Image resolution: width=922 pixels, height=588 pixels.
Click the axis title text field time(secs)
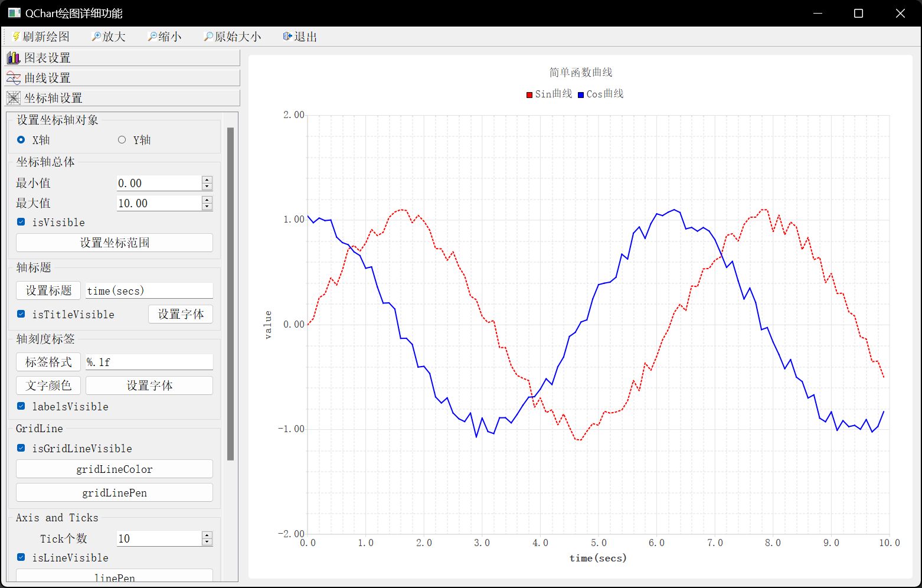[149, 290]
